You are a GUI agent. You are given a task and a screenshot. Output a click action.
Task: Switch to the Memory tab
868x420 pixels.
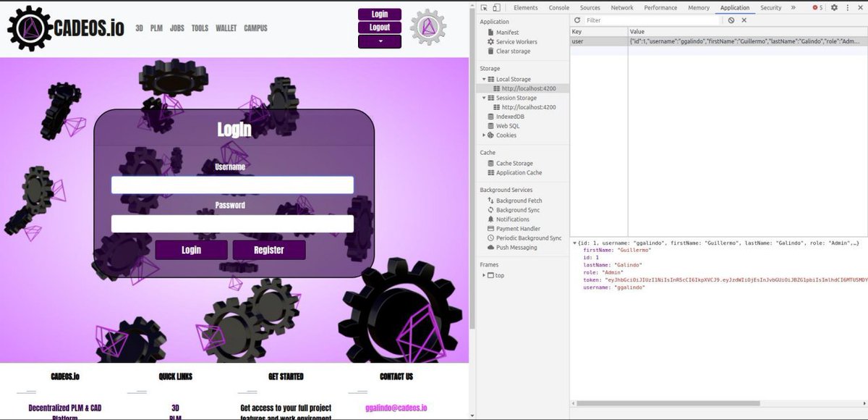coord(699,7)
